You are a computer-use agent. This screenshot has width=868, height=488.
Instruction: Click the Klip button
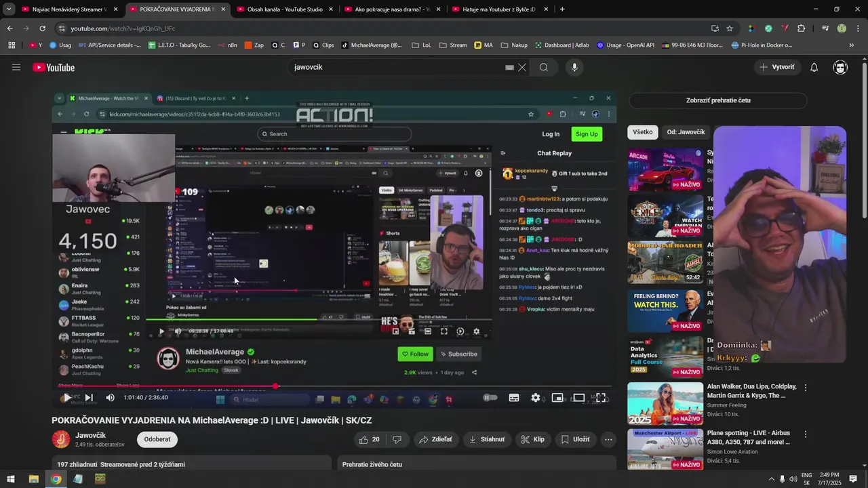click(532, 439)
